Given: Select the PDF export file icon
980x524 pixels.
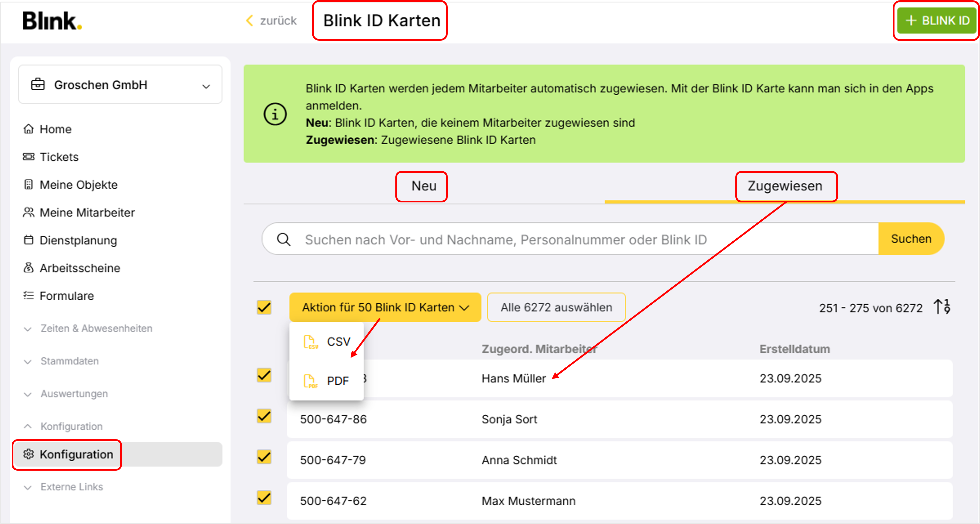Looking at the screenshot, I should tap(310, 381).
